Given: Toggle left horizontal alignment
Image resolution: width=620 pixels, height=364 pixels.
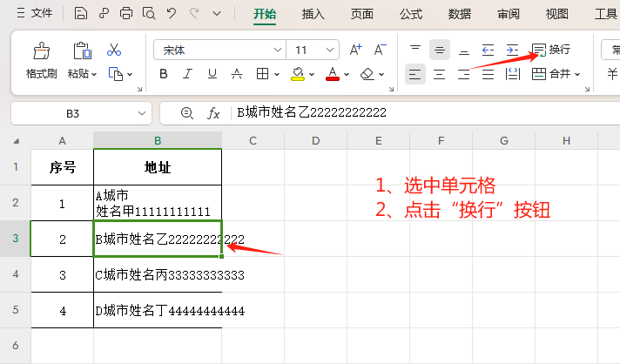Looking at the screenshot, I should (x=415, y=74).
